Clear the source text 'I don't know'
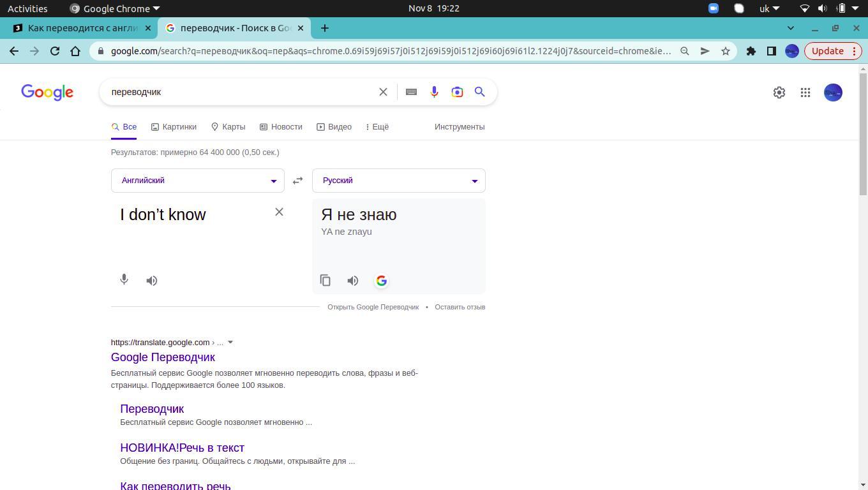 click(279, 212)
